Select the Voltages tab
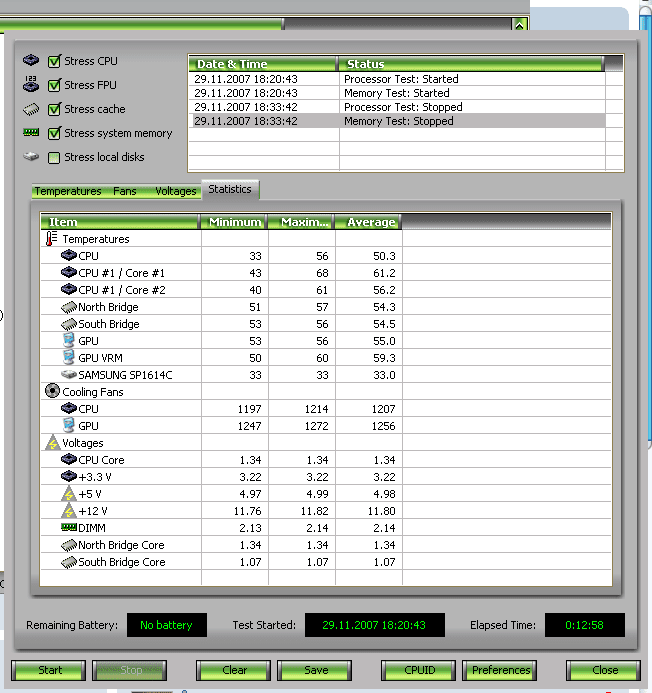This screenshot has height=693, width=652. (x=175, y=191)
